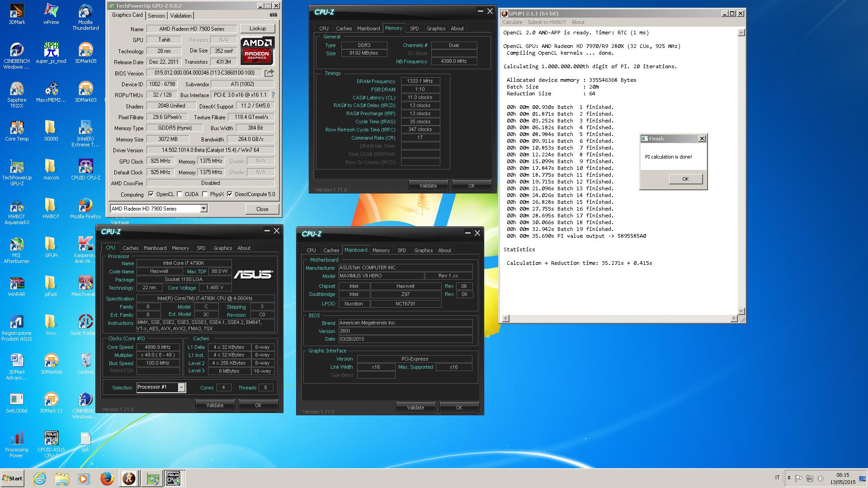
Task: Open Core Temp from the desktop
Action: coord(17,131)
